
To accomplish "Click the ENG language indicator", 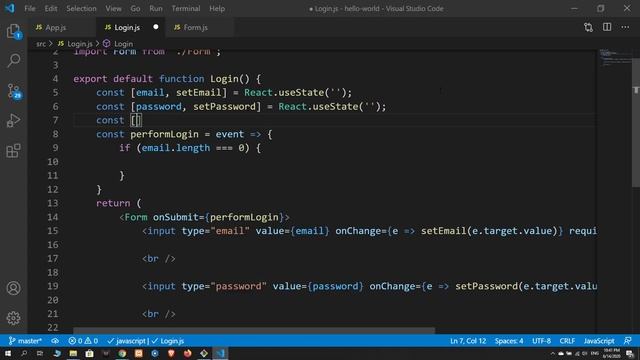I will pos(595,353).
